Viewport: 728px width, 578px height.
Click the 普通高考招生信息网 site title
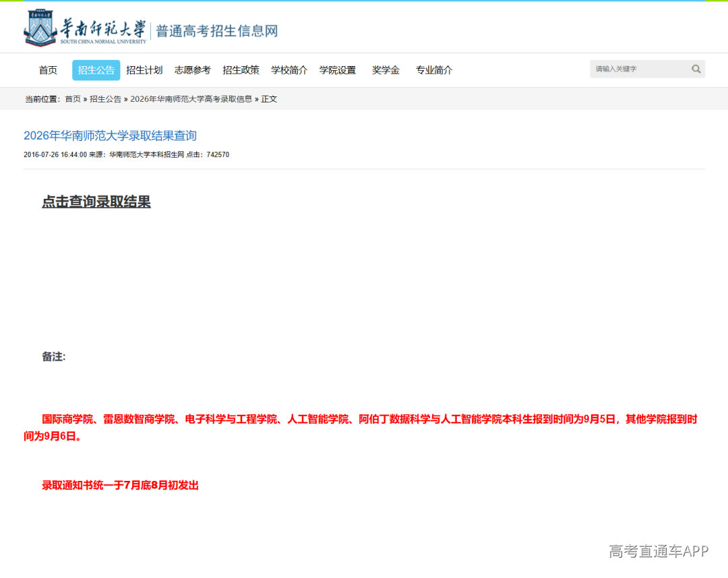point(217,31)
